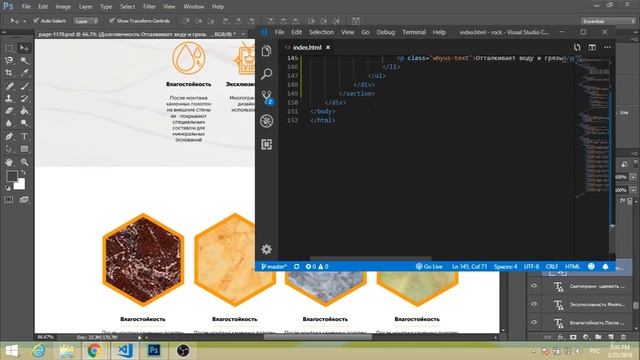Hide the 'Влагостойкость После' text layer
This screenshot has height=360, width=640.
coord(534,322)
